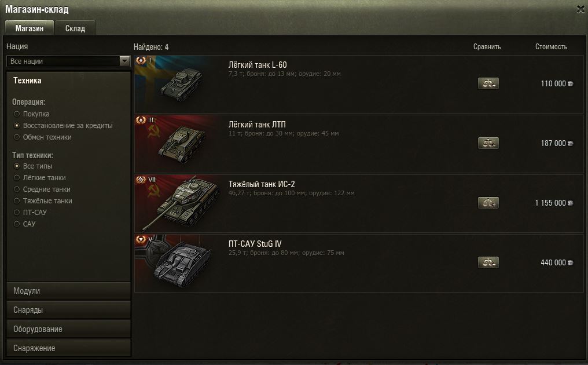Switch to the Склад tab
Viewport: 588px width, 365px height.
(x=75, y=28)
